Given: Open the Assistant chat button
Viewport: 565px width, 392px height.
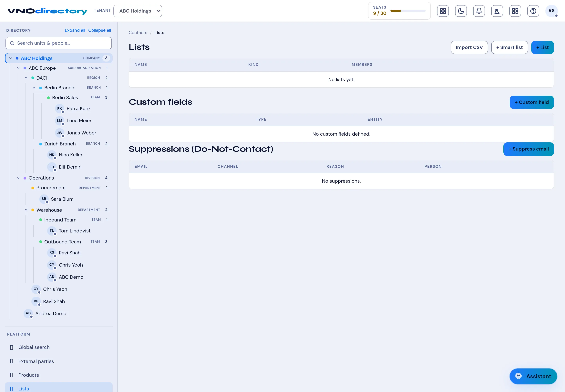Looking at the screenshot, I should click(x=533, y=376).
